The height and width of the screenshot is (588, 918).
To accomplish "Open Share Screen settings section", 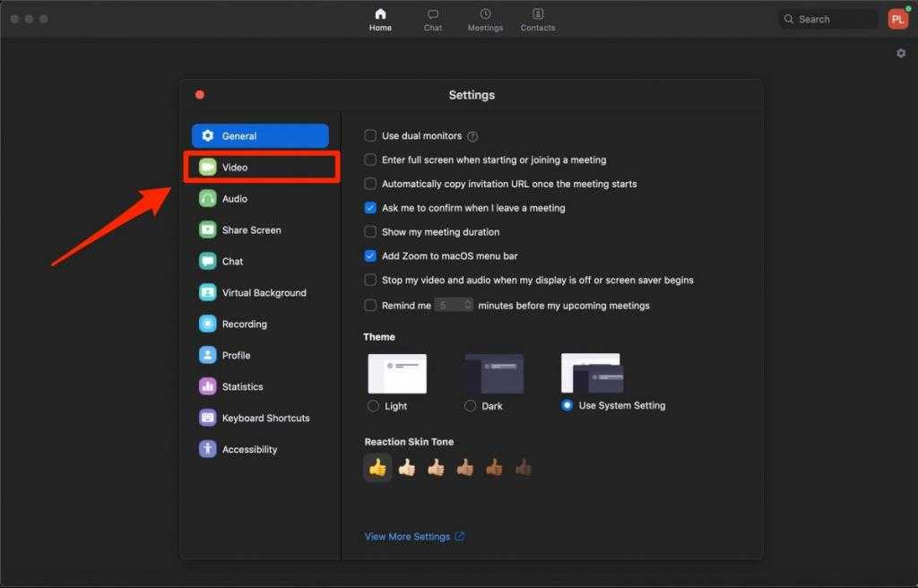I will [x=251, y=230].
